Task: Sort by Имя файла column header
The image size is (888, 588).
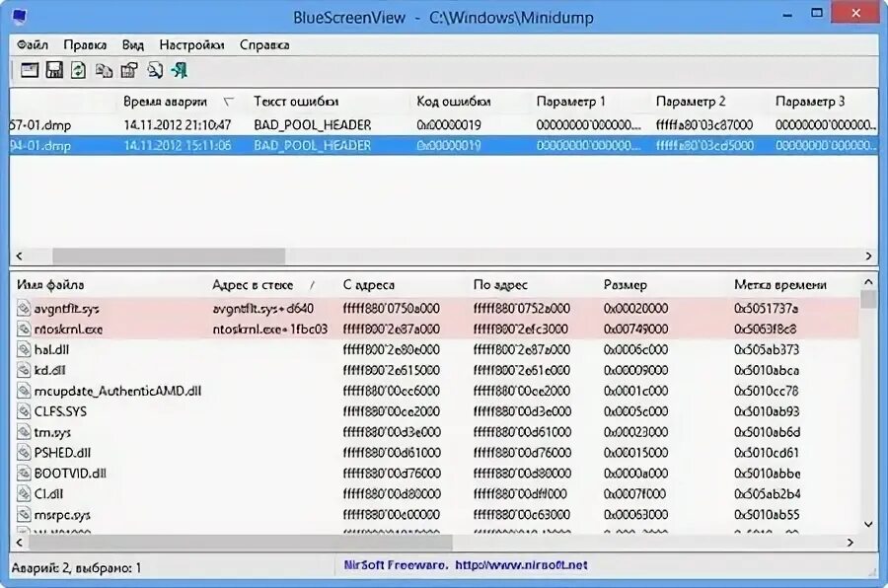Action: click(50, 285)
